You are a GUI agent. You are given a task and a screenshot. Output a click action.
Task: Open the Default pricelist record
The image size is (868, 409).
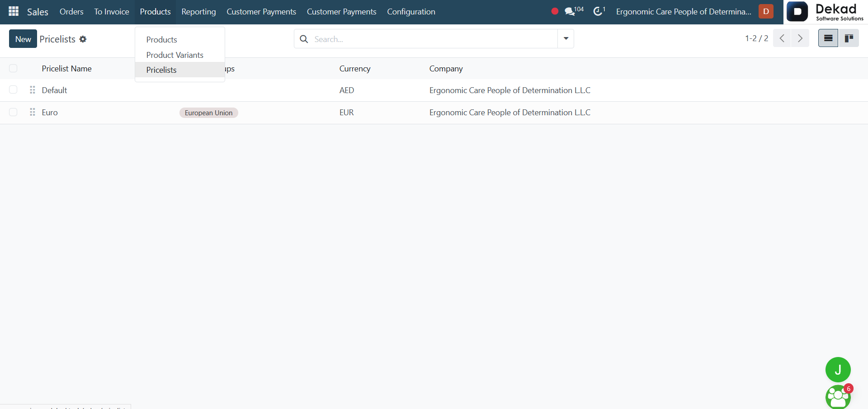[x=54, y=90]
